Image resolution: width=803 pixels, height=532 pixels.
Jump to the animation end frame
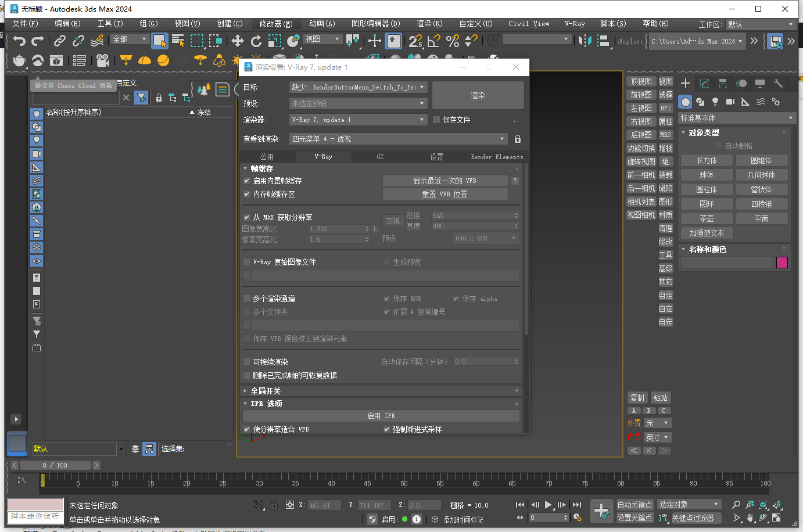tap(576, 505)
